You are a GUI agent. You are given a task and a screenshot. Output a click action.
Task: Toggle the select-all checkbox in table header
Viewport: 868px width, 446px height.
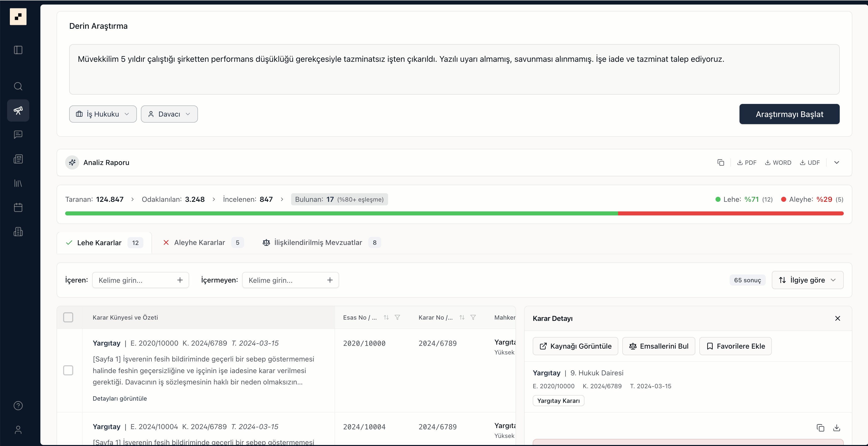tap(68, 317)
